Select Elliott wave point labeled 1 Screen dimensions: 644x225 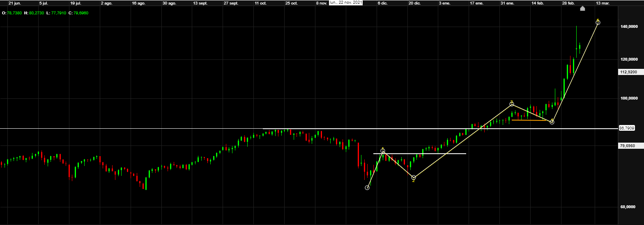click(383, 151)
